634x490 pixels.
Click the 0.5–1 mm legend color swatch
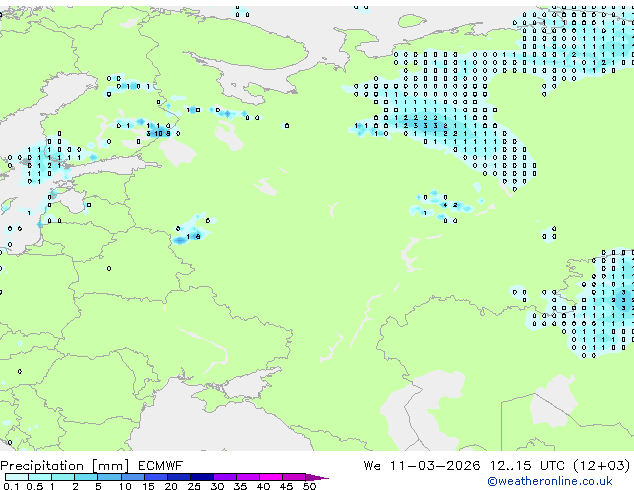coord(40,477)
